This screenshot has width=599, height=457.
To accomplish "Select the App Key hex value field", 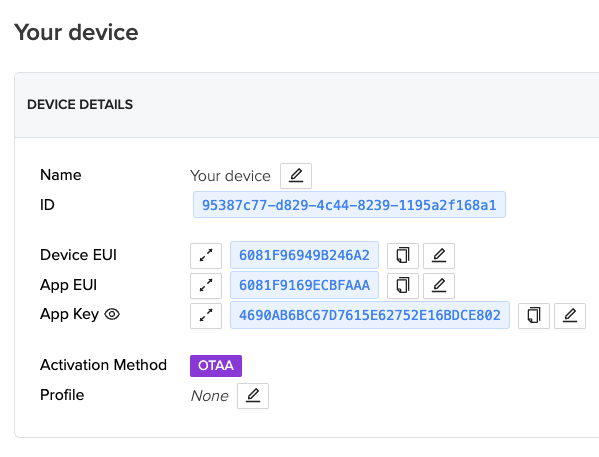I will coord(370,315).
